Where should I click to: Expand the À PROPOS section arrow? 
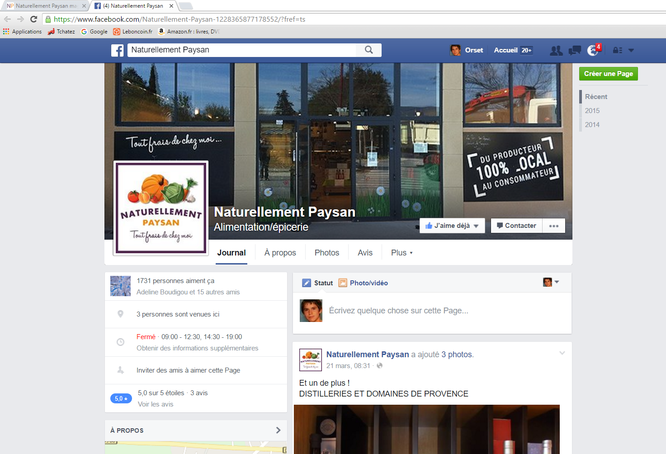[x=278, y=430]
